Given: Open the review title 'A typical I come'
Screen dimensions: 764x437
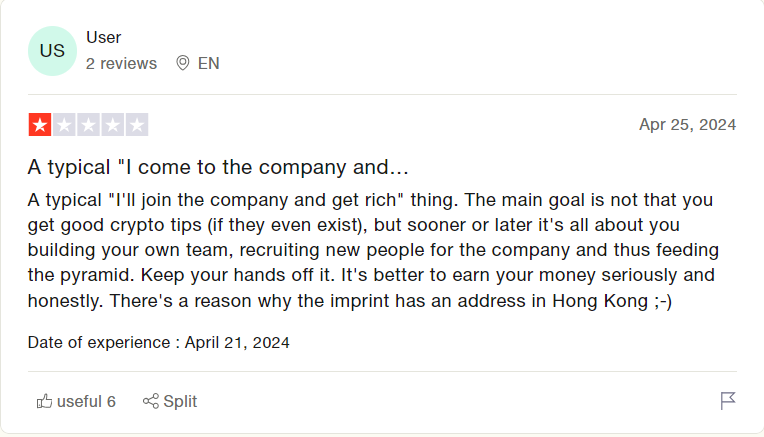Looking at the screenshot, I should 218,167.
